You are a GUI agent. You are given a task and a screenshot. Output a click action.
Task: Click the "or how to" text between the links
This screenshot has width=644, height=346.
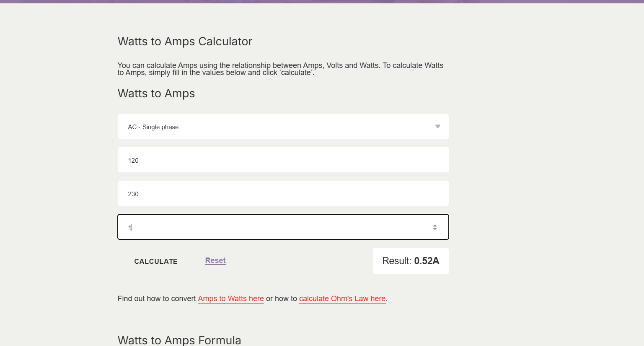coord(281,299)
